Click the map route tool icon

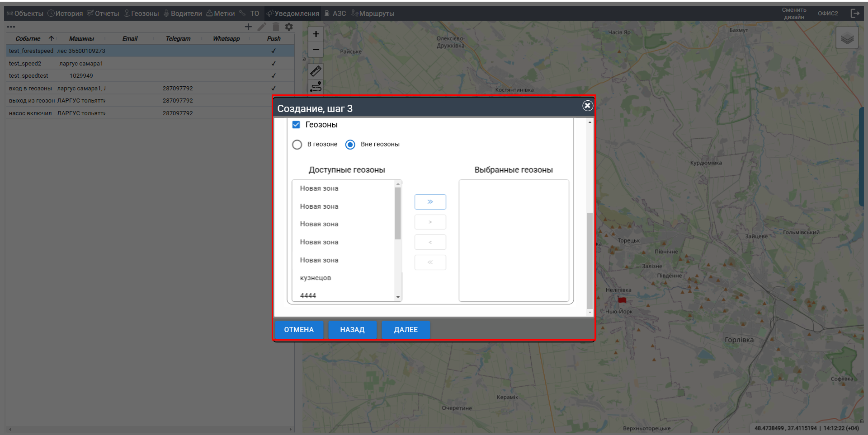click(316, 86)
